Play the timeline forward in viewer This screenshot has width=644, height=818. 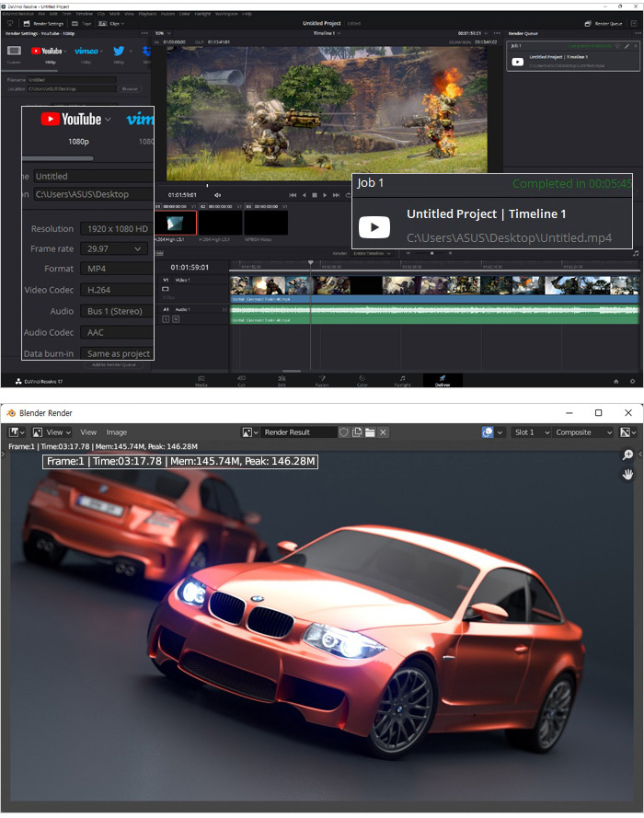pyautogui.click(x=325, y=195)
